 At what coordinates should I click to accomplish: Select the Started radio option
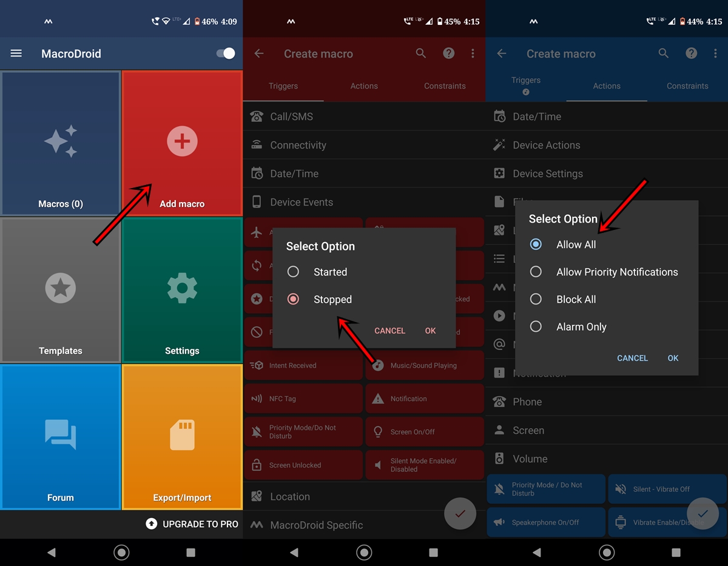coord(294,272)
